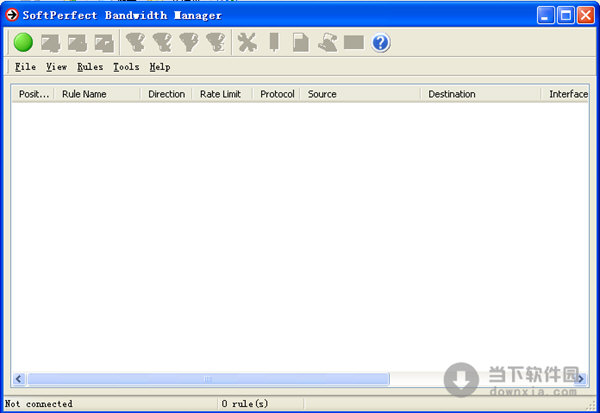Open the File menu

pyautogui.click(x=25, y=67)
